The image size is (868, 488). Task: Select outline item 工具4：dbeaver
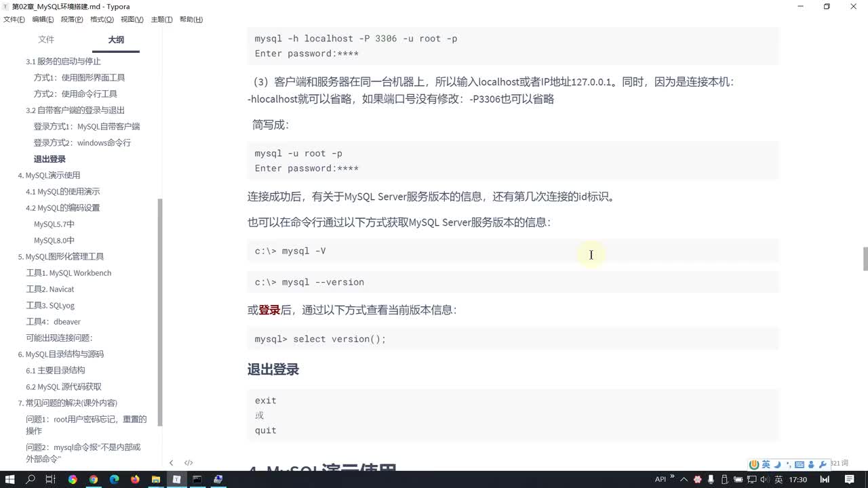(53, 322)
